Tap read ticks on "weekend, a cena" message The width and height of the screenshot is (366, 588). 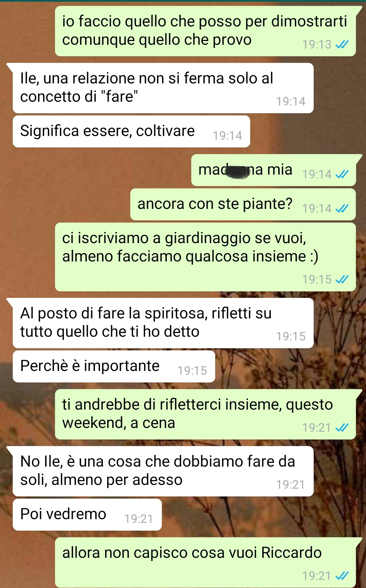pyautogui.click(x=342, y=428)
